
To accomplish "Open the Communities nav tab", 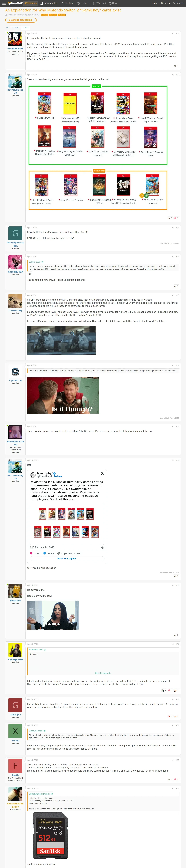I will (x=49, y=3).
